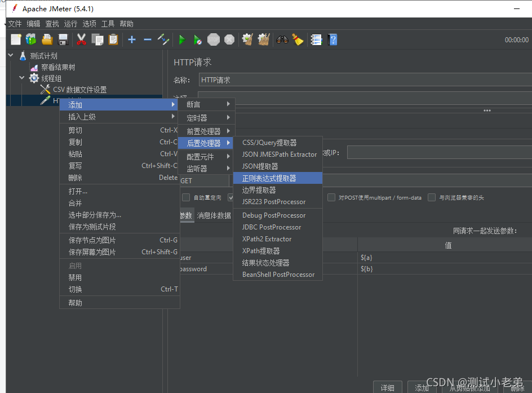This screenshot has height=393, width=532.
Task: Expand the 定时器 submenu
Action: [x=207, y=118]
